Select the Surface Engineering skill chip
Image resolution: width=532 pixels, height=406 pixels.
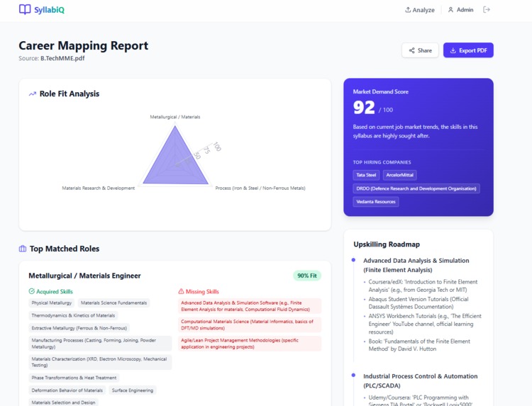133,390
